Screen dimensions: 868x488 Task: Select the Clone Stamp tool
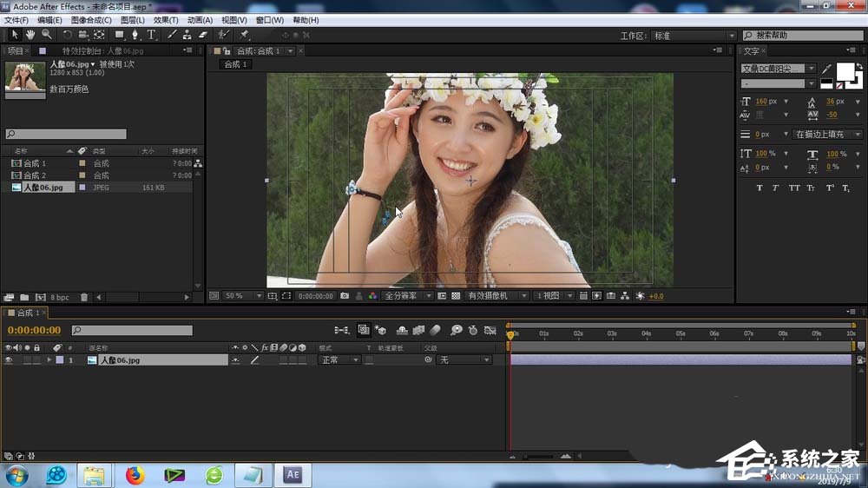[187, 35]
